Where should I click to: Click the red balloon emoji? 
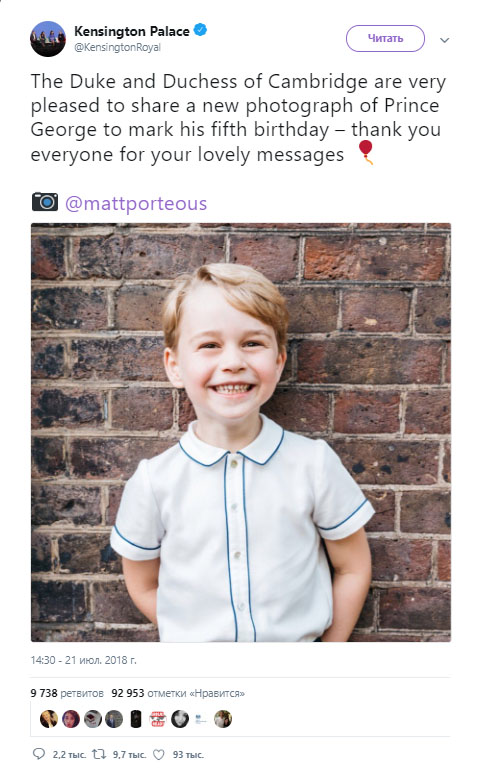[x=365, y=152]
